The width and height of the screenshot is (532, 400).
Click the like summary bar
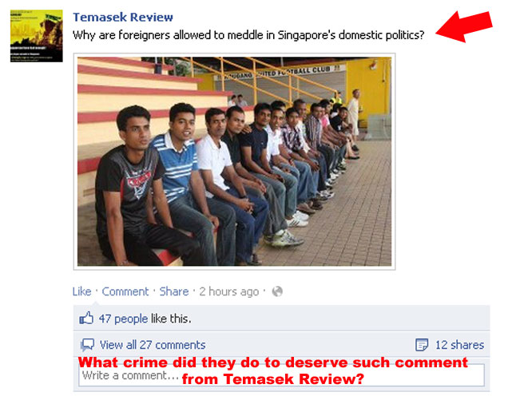281,319
